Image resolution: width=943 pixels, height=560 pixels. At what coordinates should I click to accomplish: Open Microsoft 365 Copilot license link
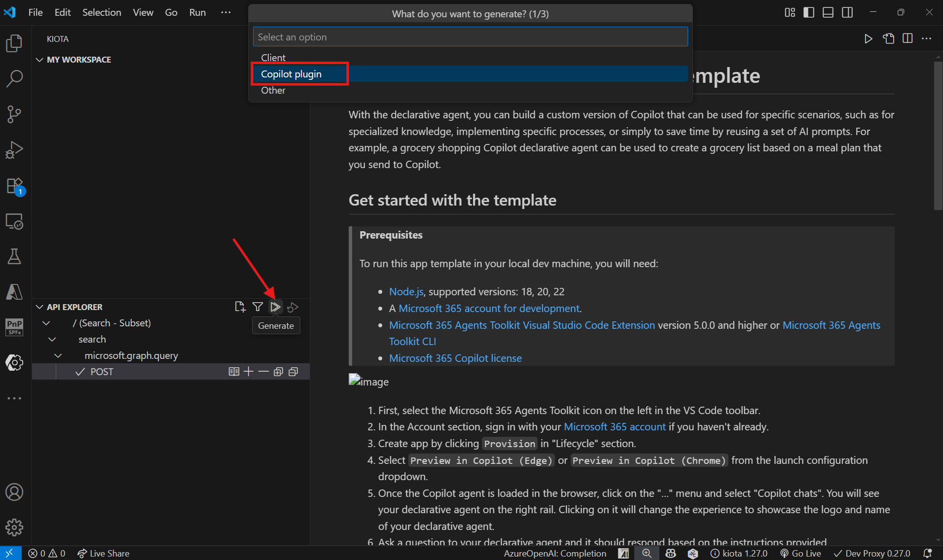click(455, 358)
